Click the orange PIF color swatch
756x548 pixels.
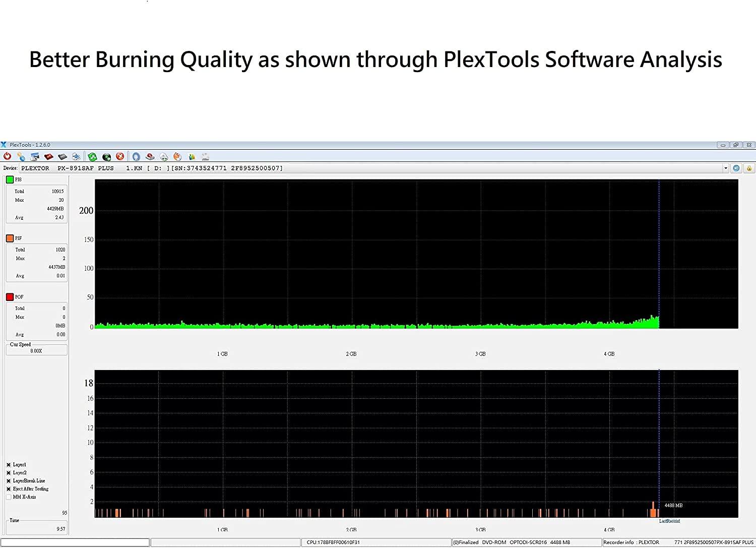coord(10,238)
